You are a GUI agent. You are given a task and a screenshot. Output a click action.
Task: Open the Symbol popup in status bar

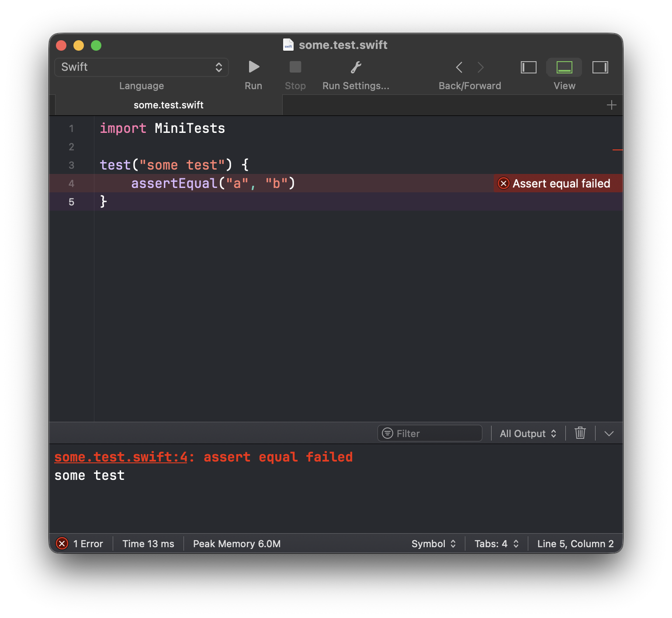click(433, 544)
